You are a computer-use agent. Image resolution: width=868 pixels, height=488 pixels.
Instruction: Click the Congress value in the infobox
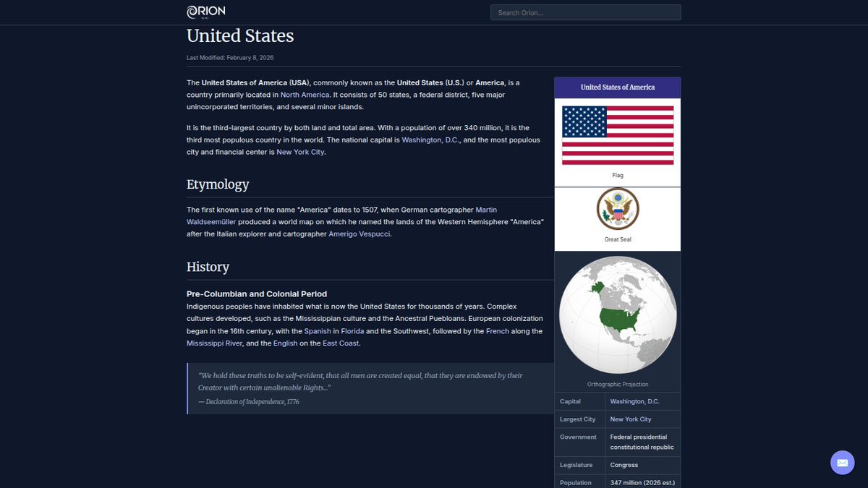point(624,465)
